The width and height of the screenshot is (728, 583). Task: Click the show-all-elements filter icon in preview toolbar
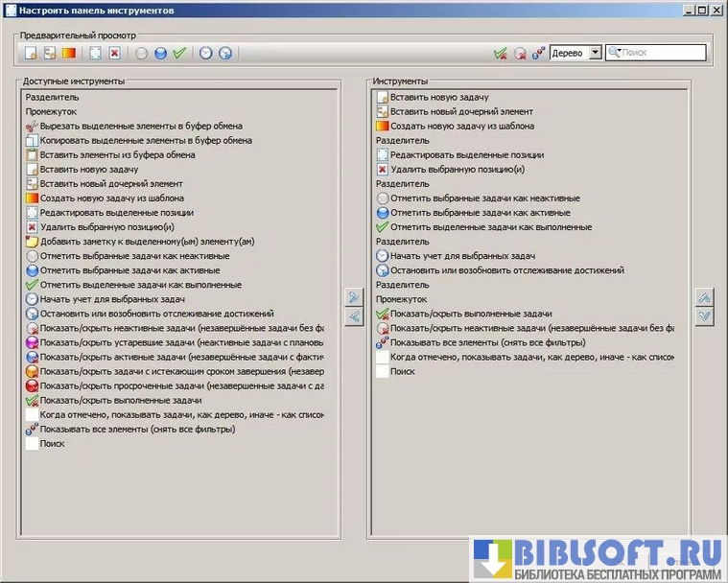coord(539,54)
